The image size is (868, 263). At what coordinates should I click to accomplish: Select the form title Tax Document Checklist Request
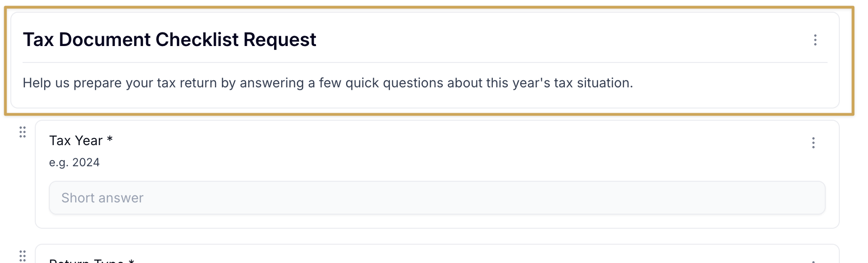click(x=169, y=40)
